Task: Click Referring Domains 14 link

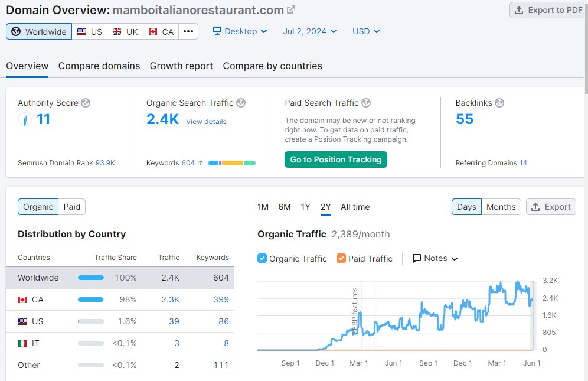Action: (522, 163)
